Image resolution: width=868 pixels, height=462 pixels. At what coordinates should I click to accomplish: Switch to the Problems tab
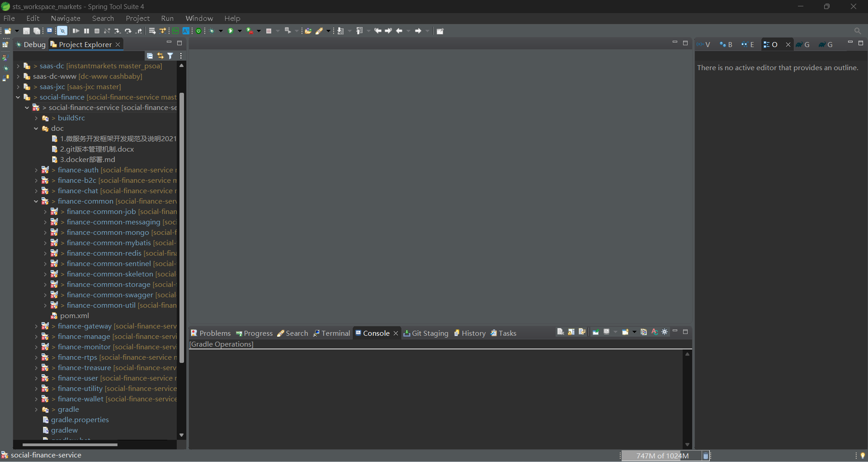coord(211,333)
